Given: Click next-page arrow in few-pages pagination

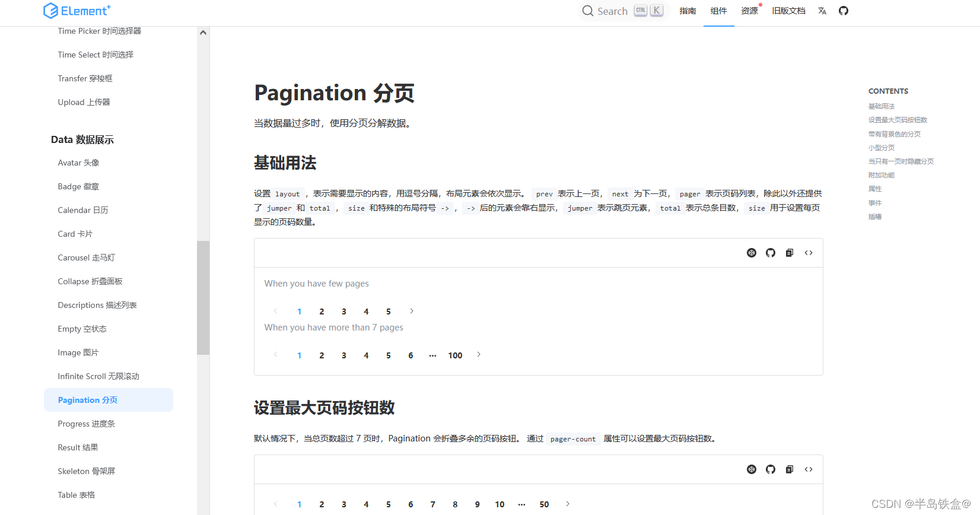Looking at the screenshot, I should click(x=412, y=311).
